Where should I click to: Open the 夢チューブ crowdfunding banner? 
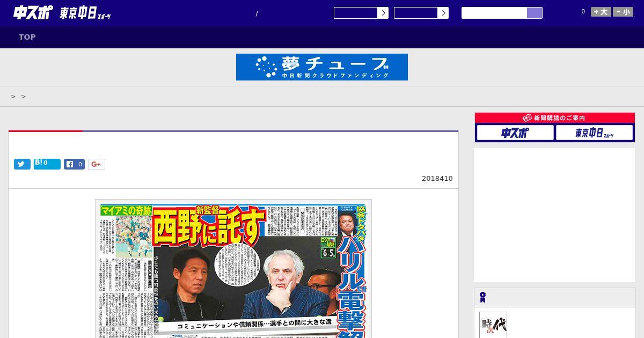322,67
